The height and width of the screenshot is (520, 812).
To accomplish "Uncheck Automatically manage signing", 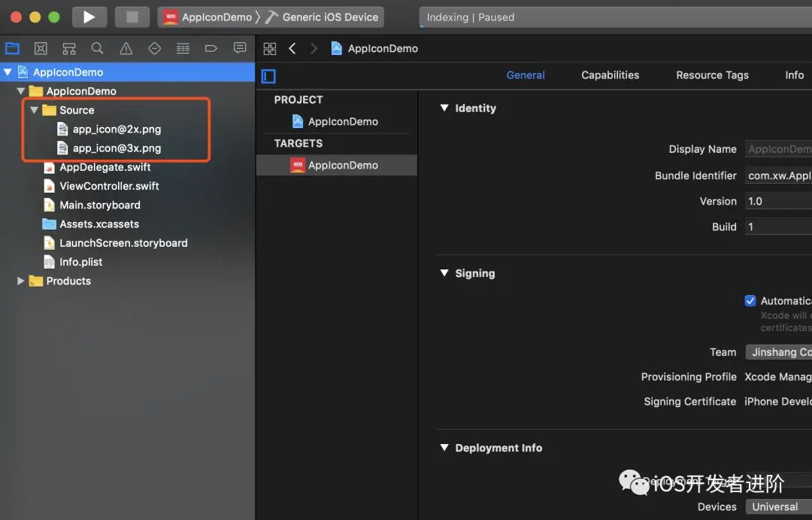I will 750,301.
